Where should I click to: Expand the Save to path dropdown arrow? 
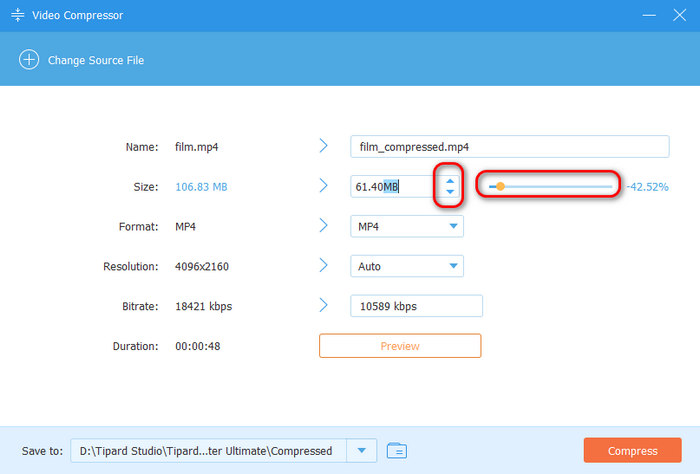point(362,451)
